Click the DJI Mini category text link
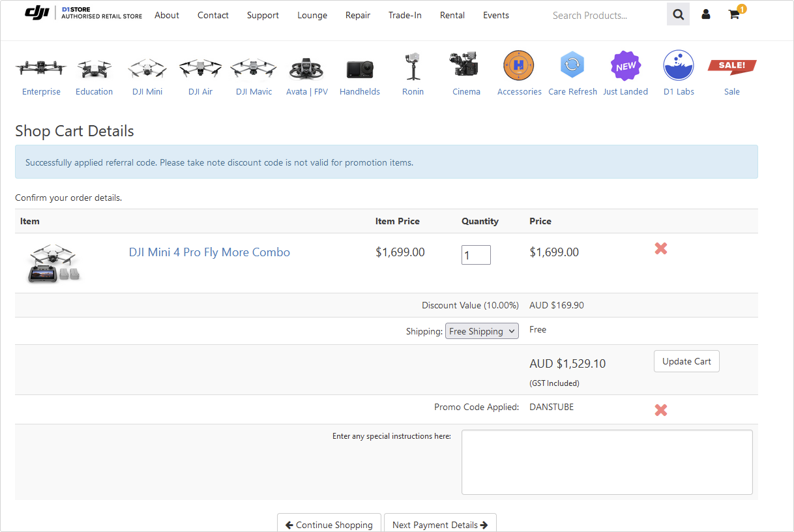 [147, 92]
